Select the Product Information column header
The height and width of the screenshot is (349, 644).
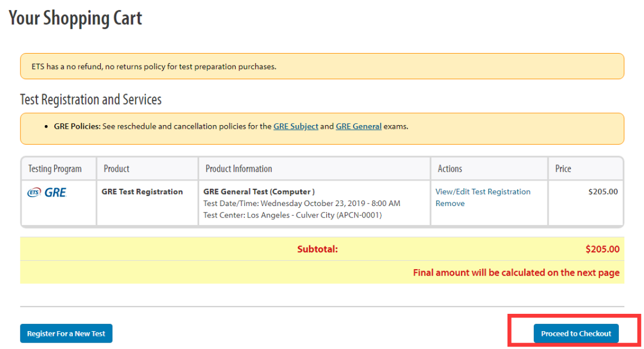pos(239,169)
